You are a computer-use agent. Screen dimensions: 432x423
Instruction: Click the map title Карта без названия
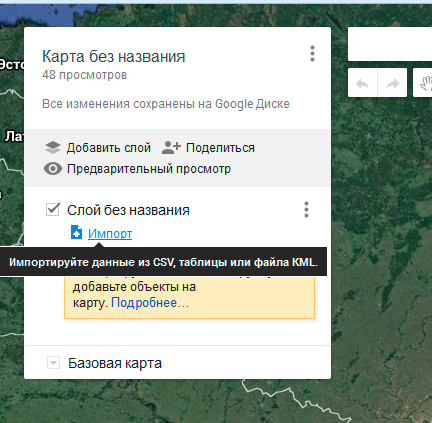[114, 56]
